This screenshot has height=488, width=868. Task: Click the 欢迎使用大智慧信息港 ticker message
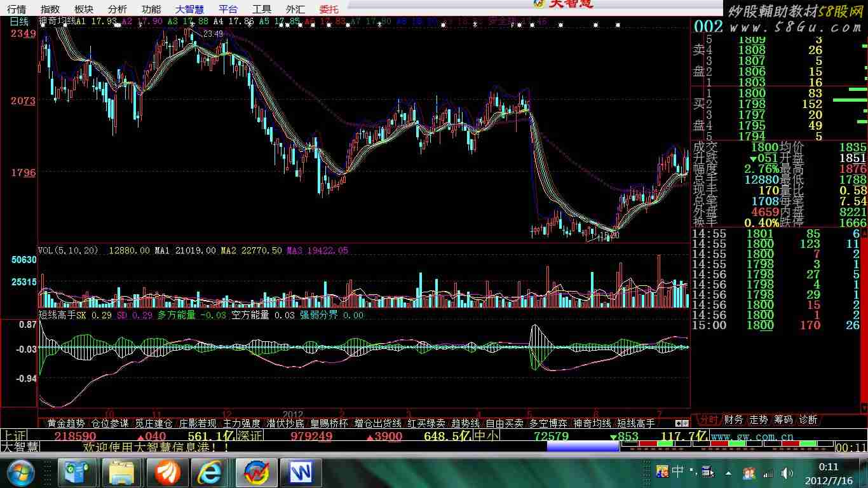tap(156, 447)
